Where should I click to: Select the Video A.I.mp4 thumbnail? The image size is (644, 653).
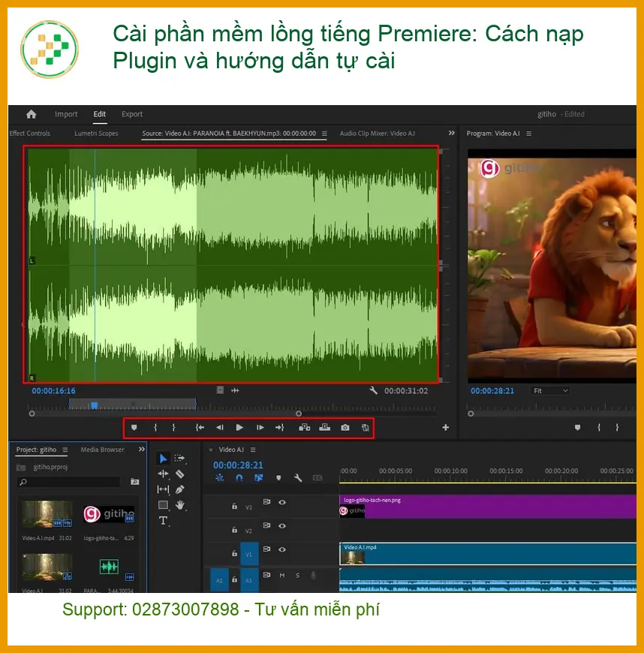[47, 514]
